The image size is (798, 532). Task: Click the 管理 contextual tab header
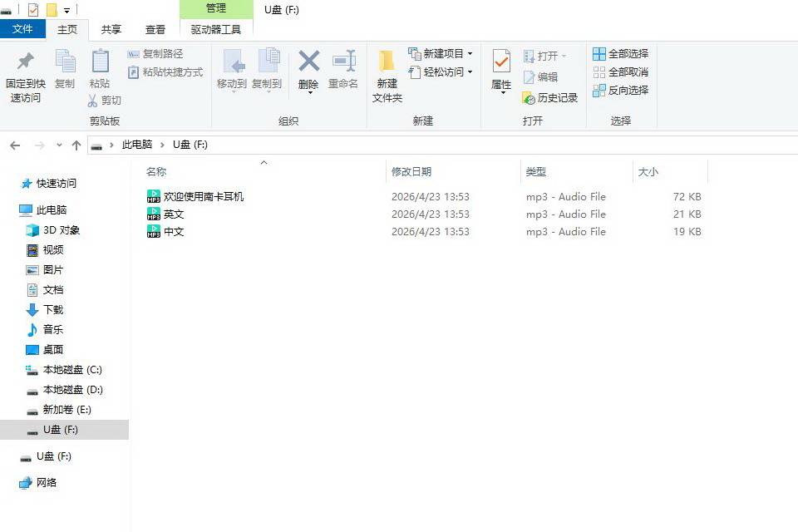(x=216, y=8)
